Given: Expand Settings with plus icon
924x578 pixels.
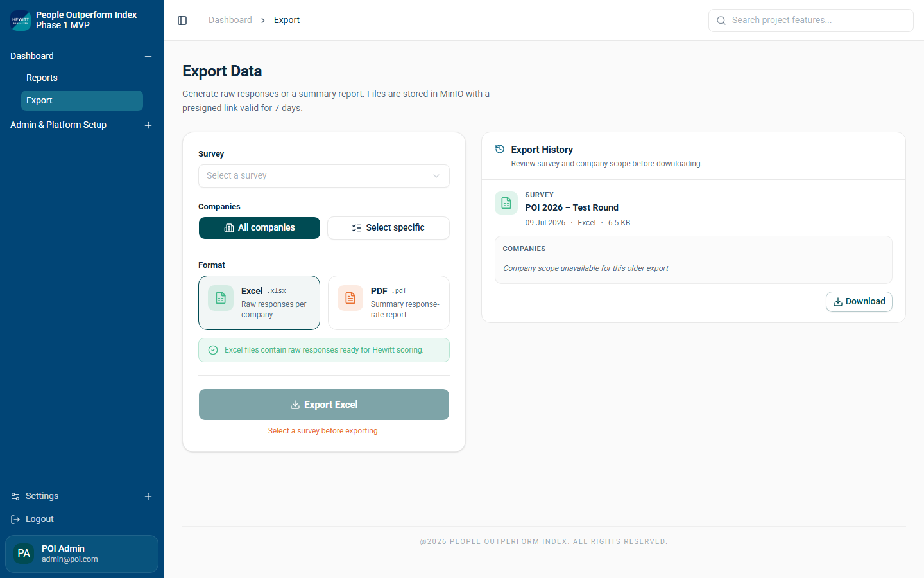Looking at the screenshot, I should (148, 496).
